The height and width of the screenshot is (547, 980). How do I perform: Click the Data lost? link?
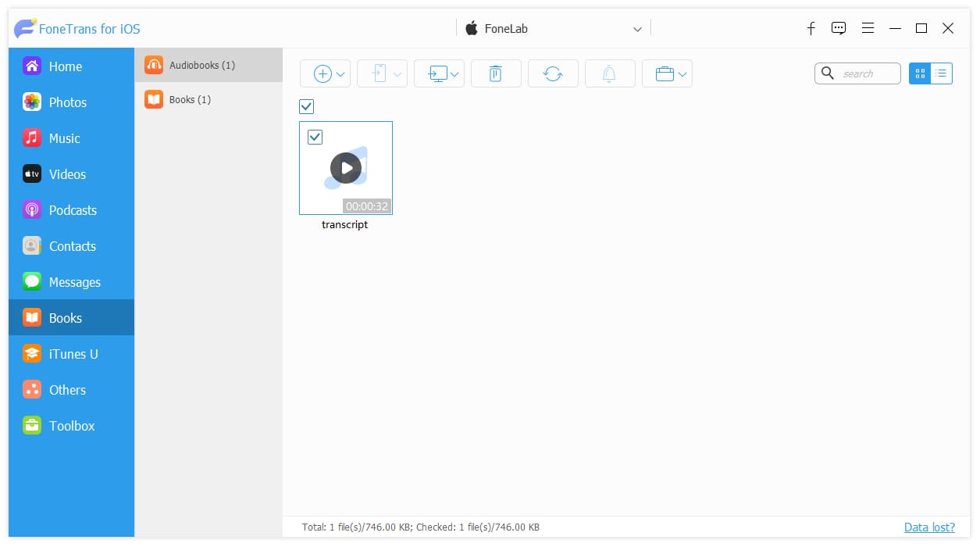(x=929, y=527)
